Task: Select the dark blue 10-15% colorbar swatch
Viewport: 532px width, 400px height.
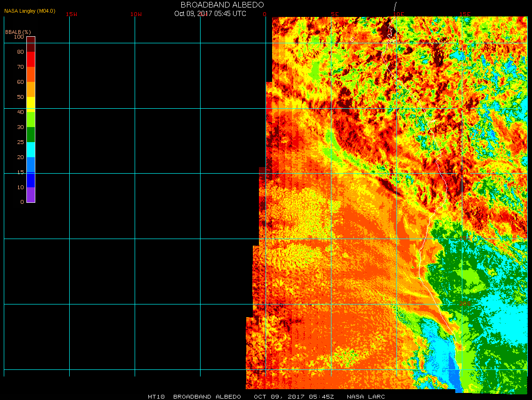Action: [x=31, y=180]
